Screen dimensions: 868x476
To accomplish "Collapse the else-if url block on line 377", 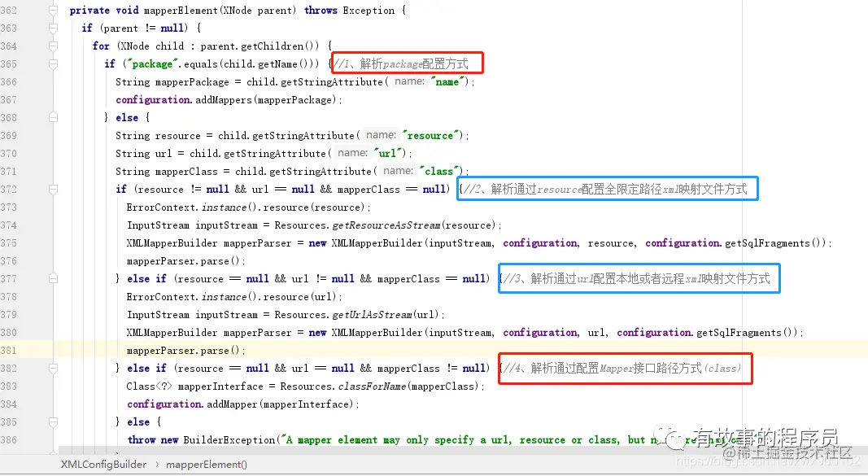I will (53, 279).
